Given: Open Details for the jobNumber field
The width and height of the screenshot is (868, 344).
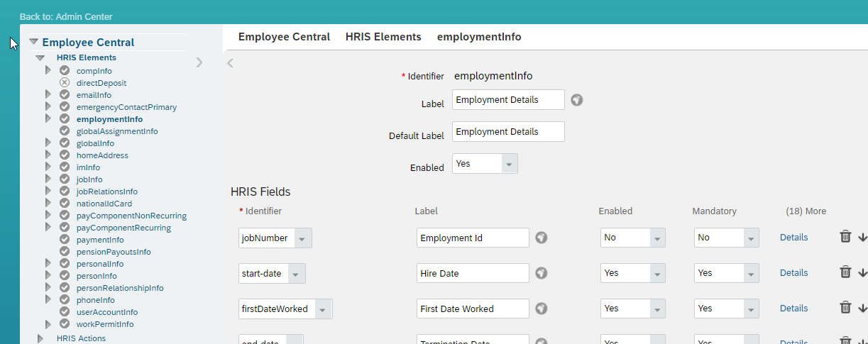Looking at the screenshot, I should [793, 238].
